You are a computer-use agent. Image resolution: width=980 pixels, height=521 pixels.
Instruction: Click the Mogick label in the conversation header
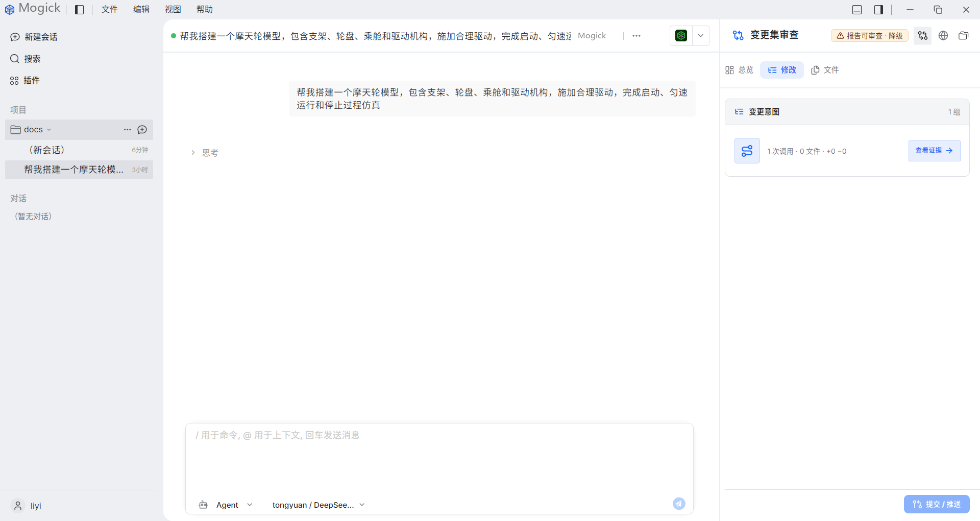pos(592,36)
